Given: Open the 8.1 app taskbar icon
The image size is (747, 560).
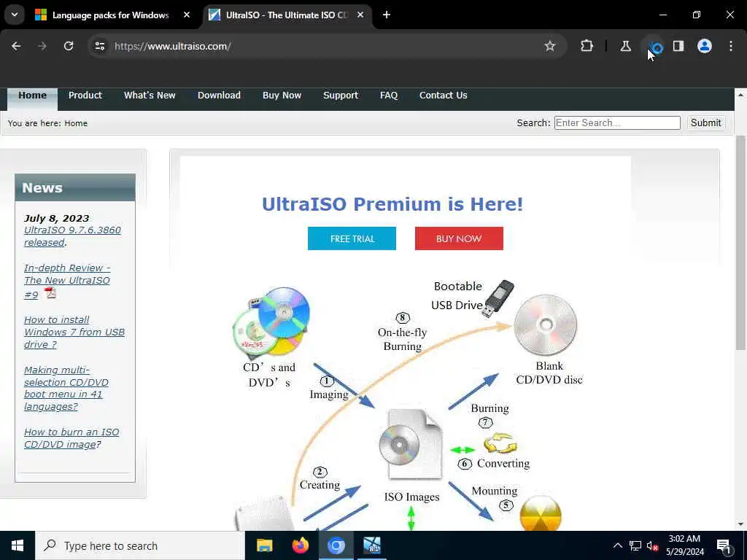Looking at the screenshot, I should [x=371, y=545].
